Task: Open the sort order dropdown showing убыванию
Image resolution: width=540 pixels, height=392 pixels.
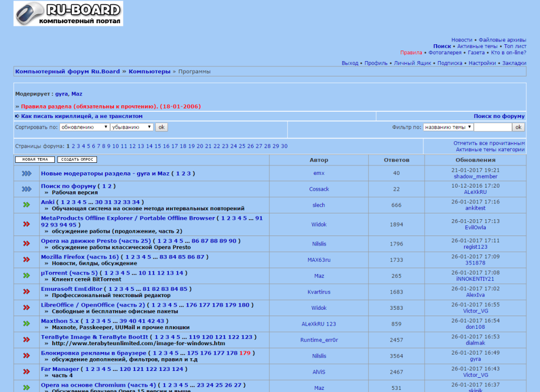Action: 131,127
